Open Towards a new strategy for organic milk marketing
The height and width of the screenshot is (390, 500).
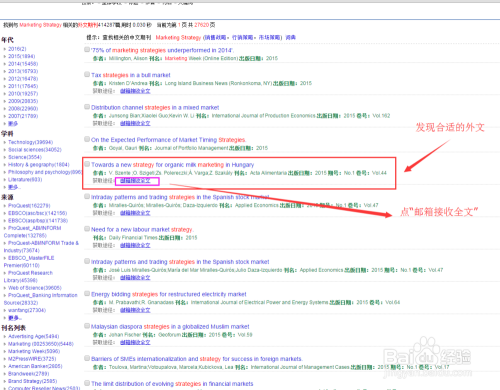coord(172,165)
